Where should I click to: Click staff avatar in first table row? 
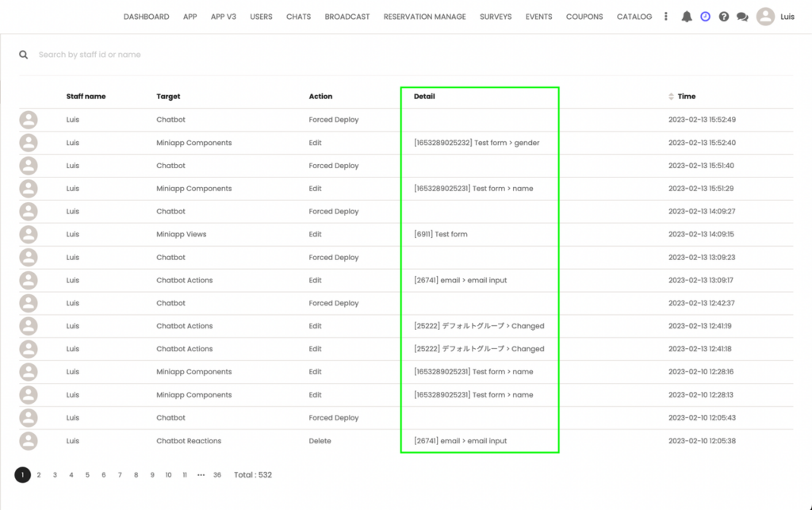29,120
